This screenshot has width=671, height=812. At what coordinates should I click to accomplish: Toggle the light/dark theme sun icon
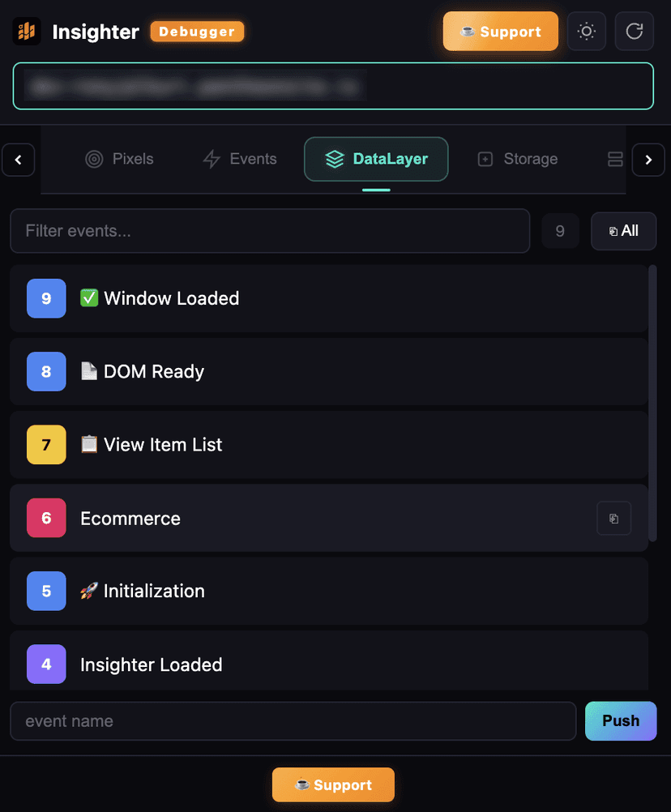586,32
